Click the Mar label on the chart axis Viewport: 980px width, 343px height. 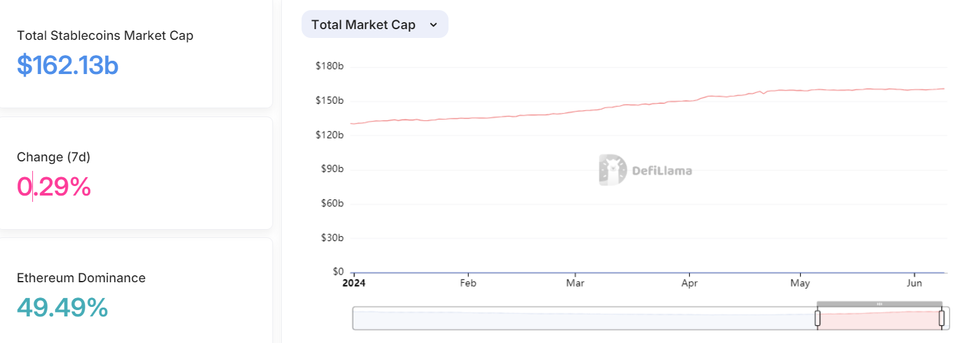click(x=575, y=283)
